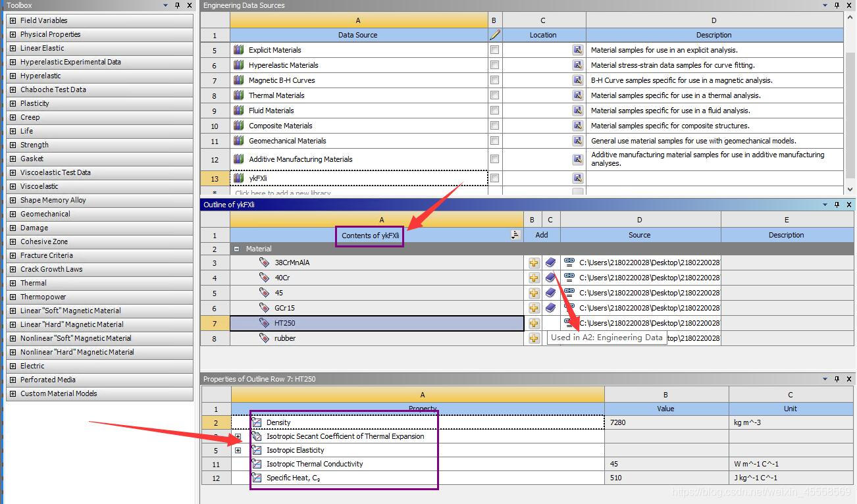Expand Isotropic Elasticity property
Viewport: 857px width, 504px height.
click(x=238, y=450)
